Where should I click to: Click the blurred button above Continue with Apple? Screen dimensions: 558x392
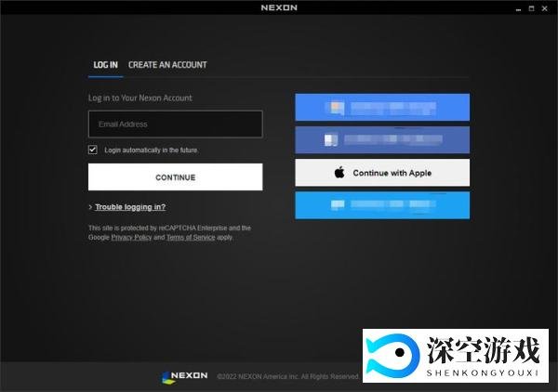pyautogui.click(x=382, y=140)
